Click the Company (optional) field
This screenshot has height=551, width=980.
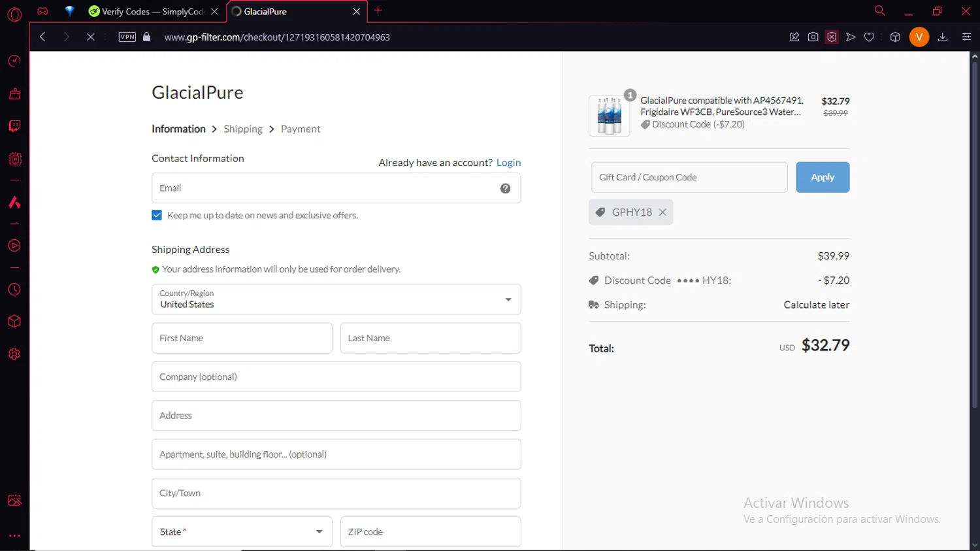tap(336, 376)
